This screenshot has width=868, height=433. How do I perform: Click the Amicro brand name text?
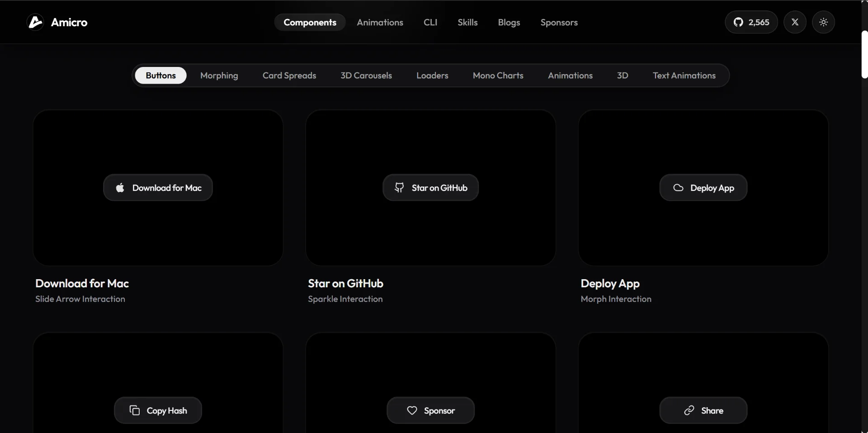tap(69, 22)
